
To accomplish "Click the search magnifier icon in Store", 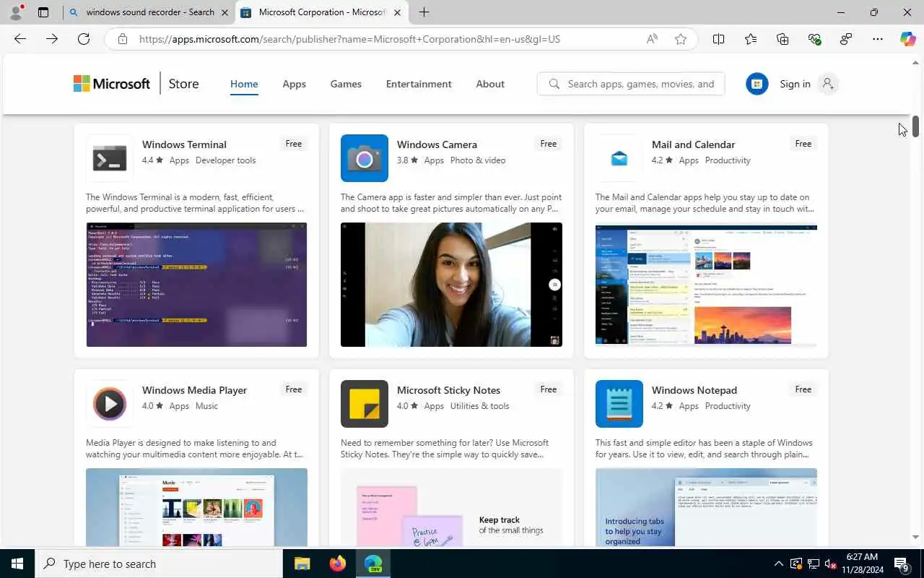I will point(554,84).
